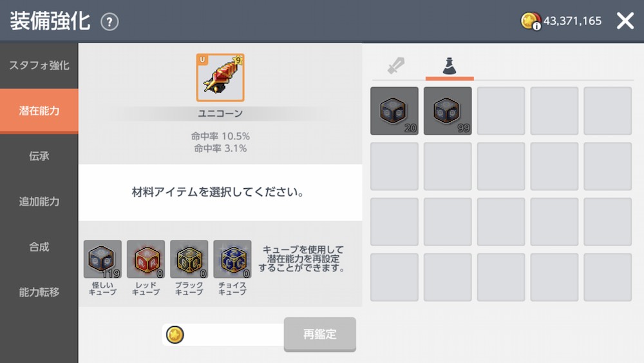Select the ブラックキューブ black cube
This screenshot has height=363, width=644.
[x=189, y=259]
